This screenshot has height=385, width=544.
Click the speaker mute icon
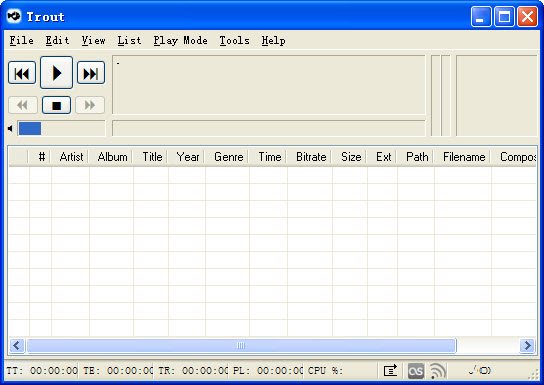[10, 129]
